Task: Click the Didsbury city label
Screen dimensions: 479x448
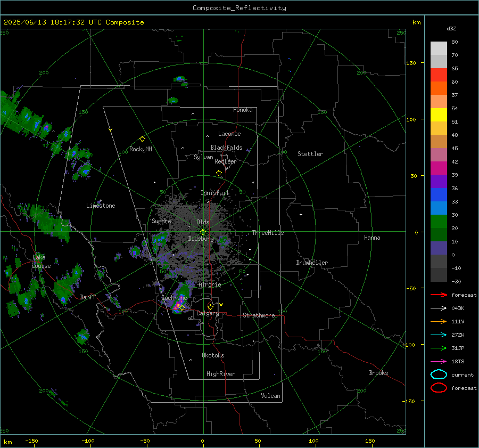Action: tap(201, 239)
